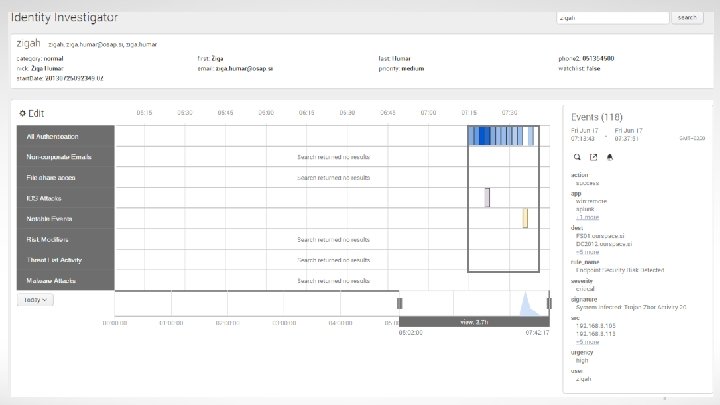720x405 pixels.
Task: Expand +5 more under dest field
Action: click(587, 252)
